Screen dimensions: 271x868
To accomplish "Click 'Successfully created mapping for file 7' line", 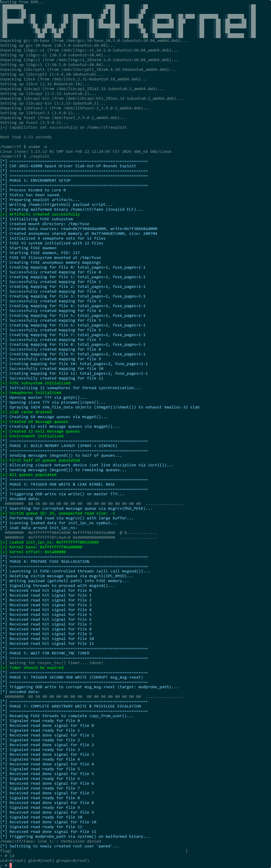I will (x=51, y=340).
